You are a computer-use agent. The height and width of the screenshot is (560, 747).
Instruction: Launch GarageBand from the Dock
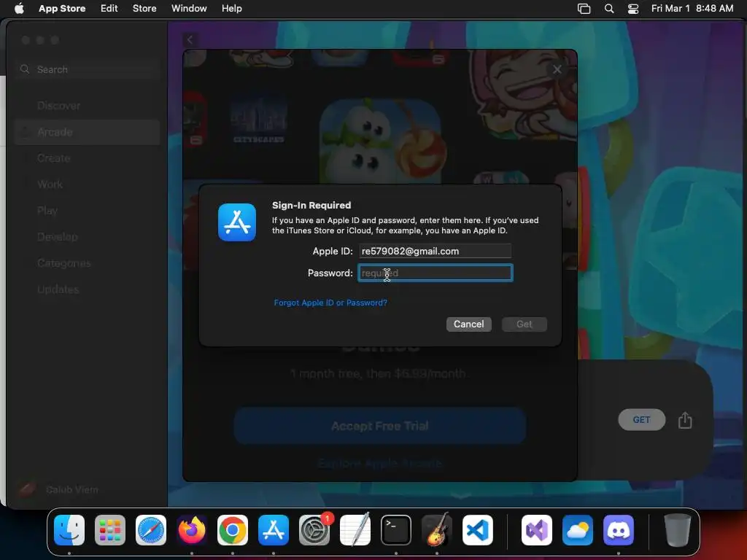[x=437, y=530]
